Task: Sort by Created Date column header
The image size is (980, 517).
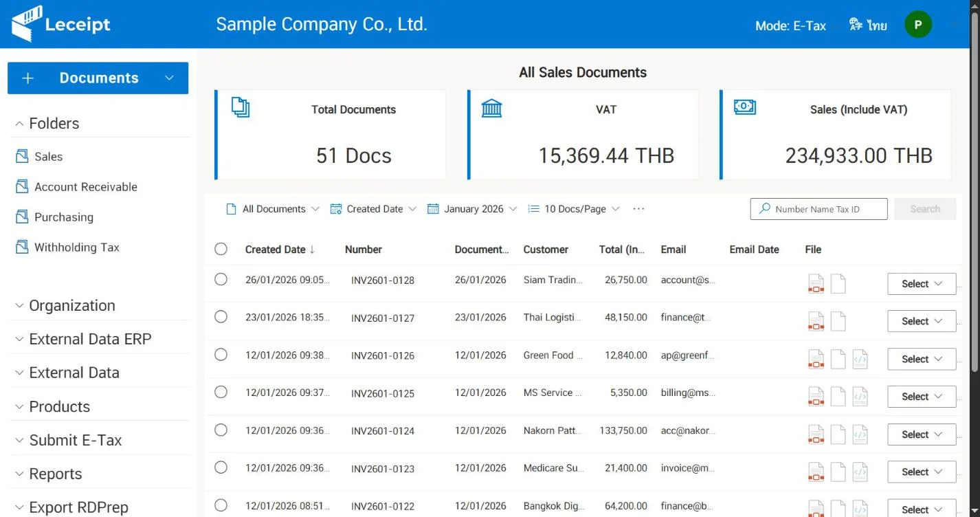Action: point(280,250)
